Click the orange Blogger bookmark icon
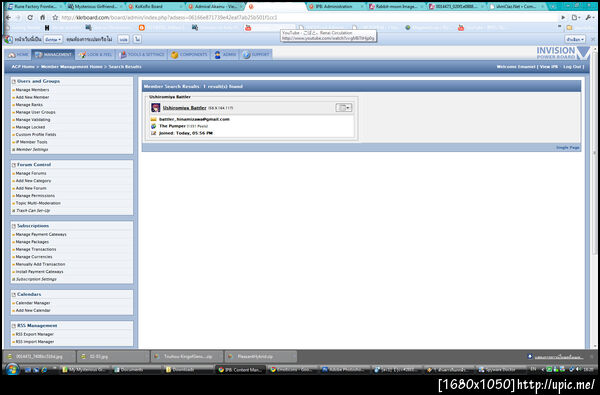 coord(142,28)
